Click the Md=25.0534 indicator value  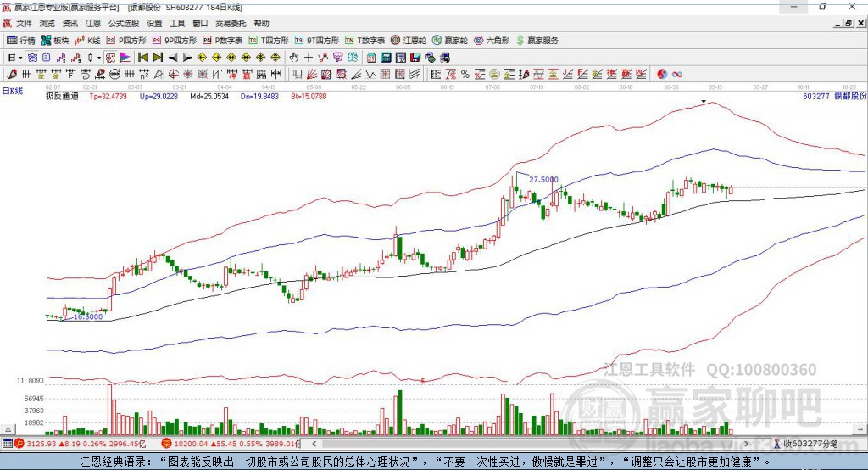(x=209, y=96)
